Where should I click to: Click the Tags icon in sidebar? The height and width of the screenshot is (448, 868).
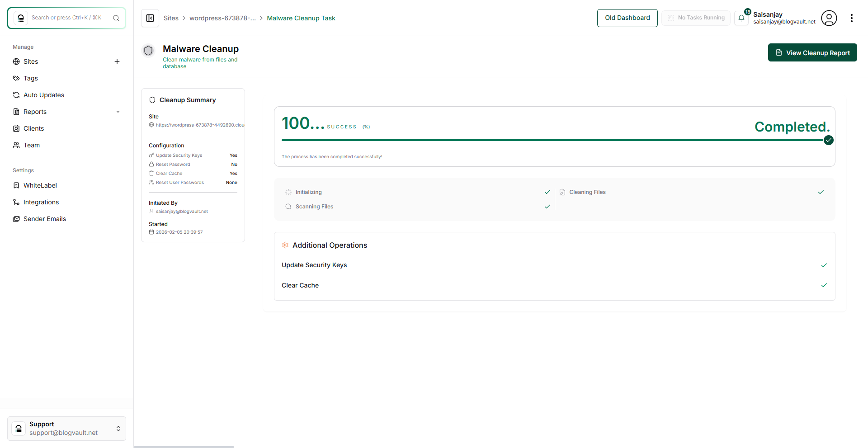click(16, 78)
